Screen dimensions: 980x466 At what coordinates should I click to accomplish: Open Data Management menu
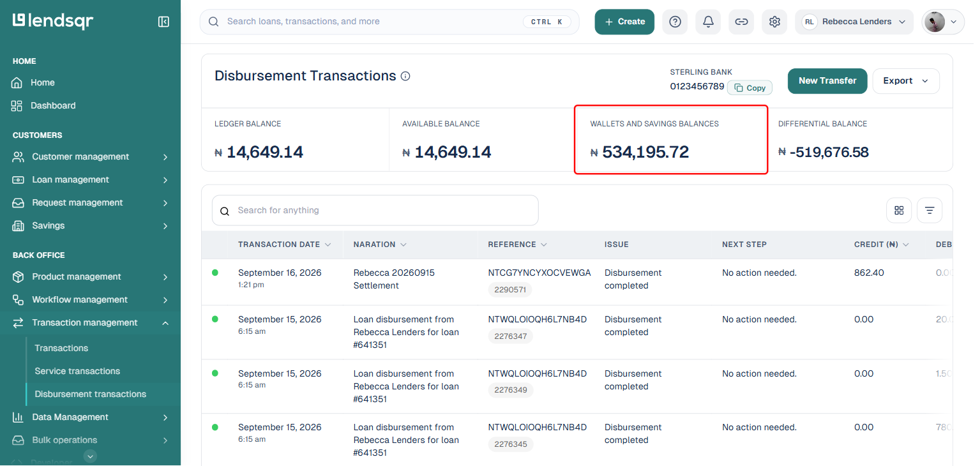90,417
